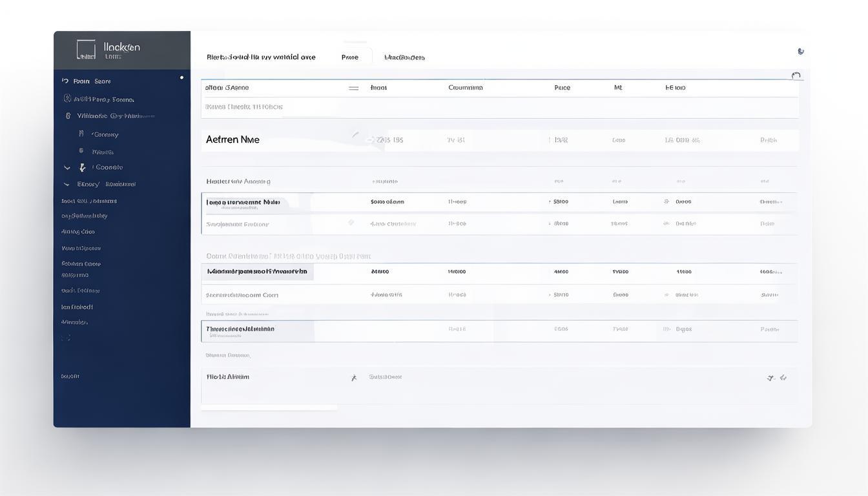Select the highlighted bold row in the second group
Viewport: 868px width, 496px height.
(499, 272)
